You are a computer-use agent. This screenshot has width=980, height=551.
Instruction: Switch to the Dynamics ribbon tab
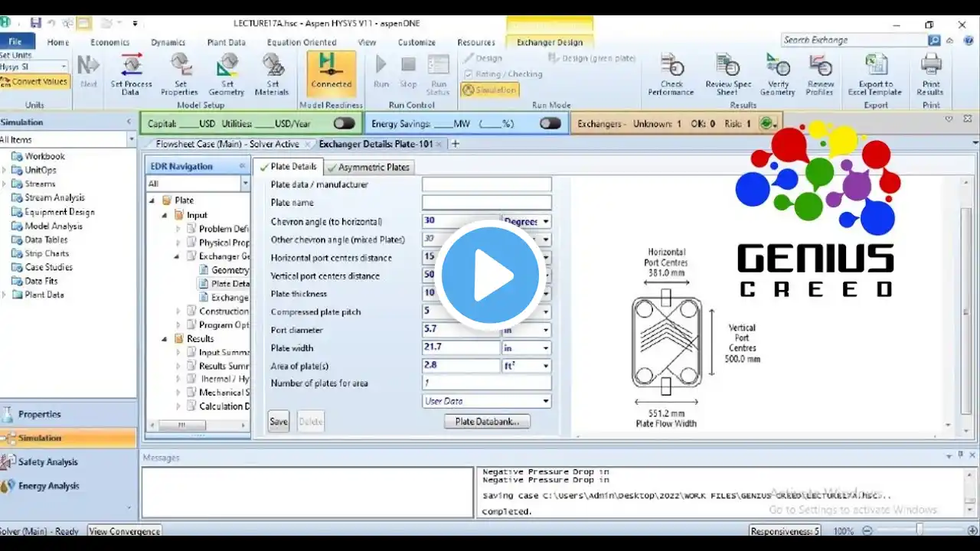click(x=168, y=43)
